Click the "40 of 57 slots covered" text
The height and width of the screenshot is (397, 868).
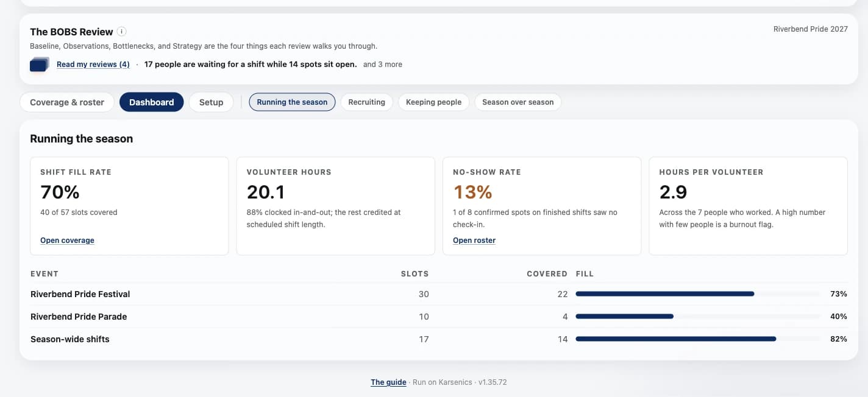pos(79,213)
